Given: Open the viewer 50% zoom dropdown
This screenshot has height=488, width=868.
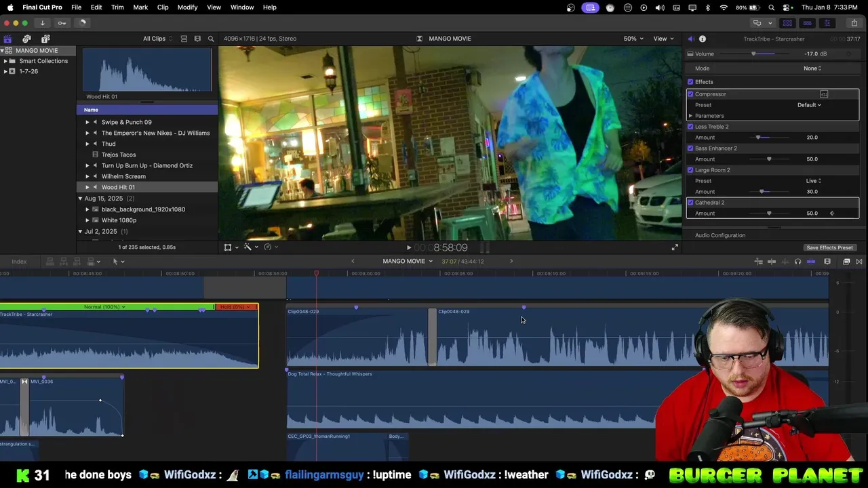Looking at the screenshot, I should coord(633,39).
